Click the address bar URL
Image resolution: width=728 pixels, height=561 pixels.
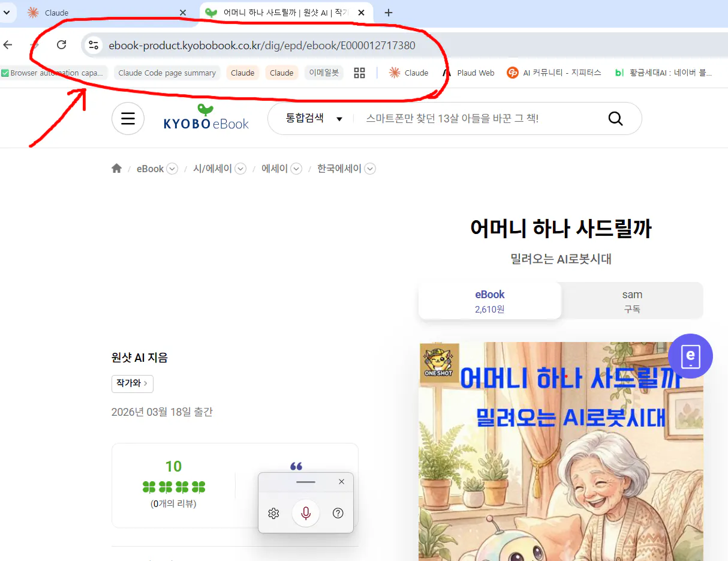(x=262, y=46)
